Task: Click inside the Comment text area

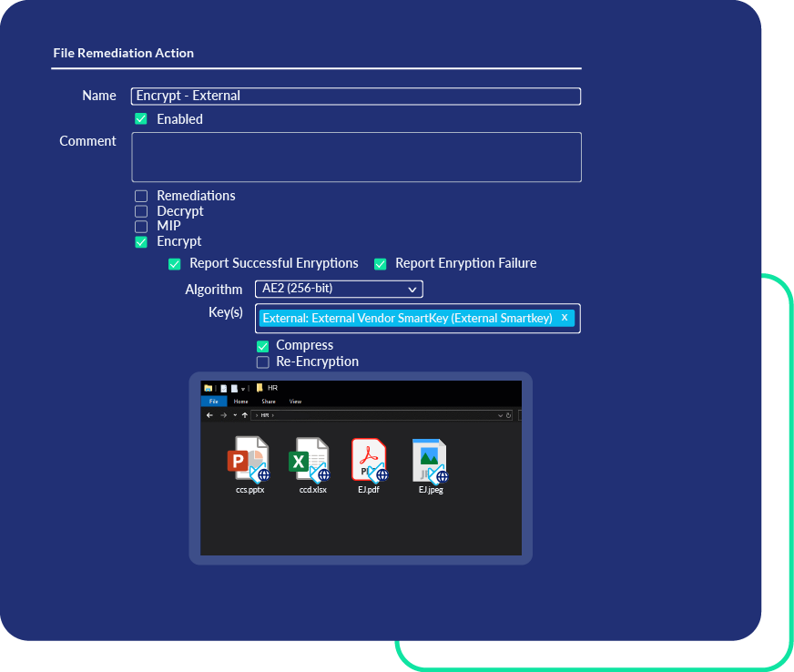Action: pos(355,157)
